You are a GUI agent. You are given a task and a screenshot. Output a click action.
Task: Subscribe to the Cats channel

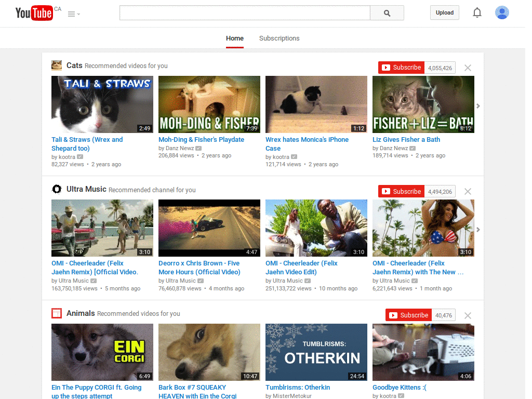pyautogui.click(x=402, y=68)
